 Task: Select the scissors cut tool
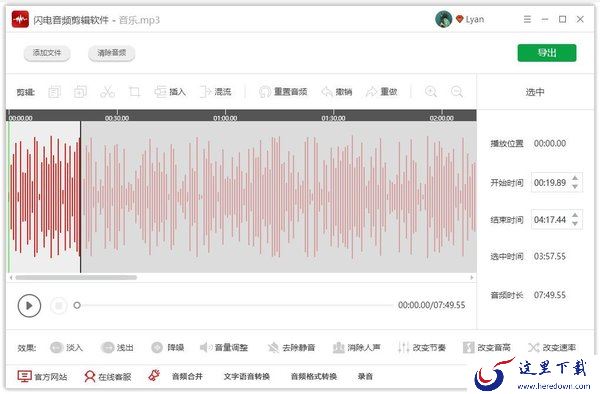(107, 92)
